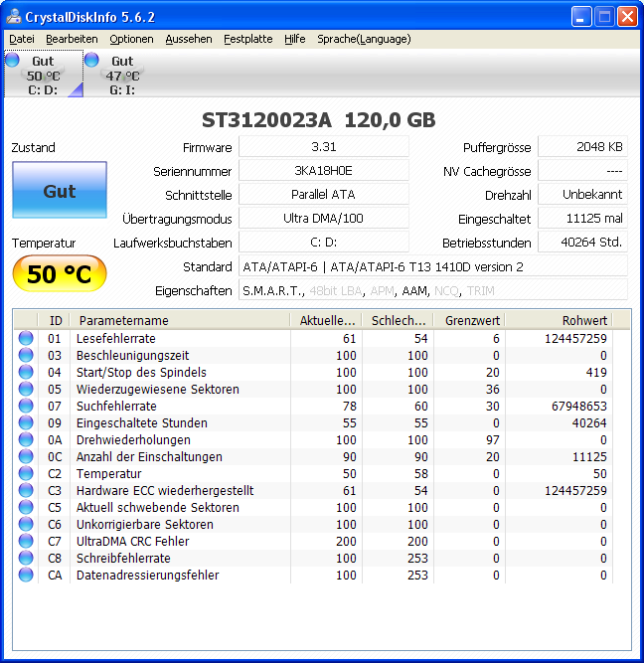This screenshot has height=663, width=644.
Task: Select the Hardware ECC wiederhergestellt text
Action: [165, 490]
